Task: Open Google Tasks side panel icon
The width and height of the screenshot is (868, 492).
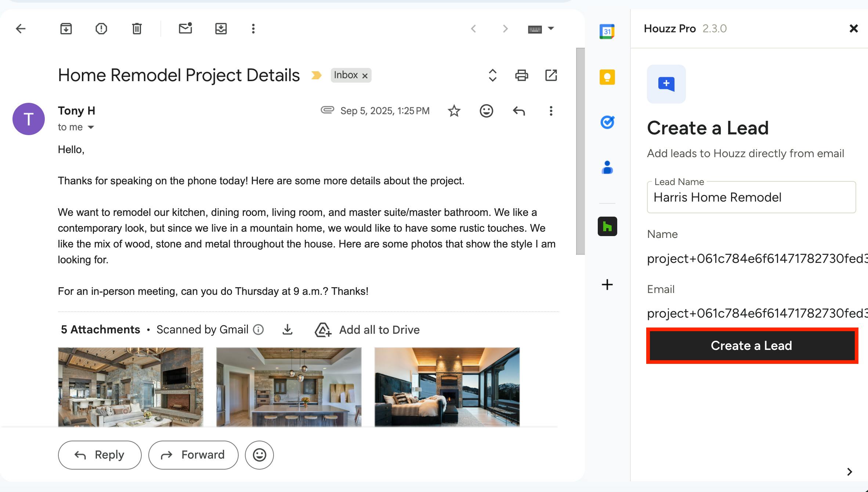Action: pos(607,122)
